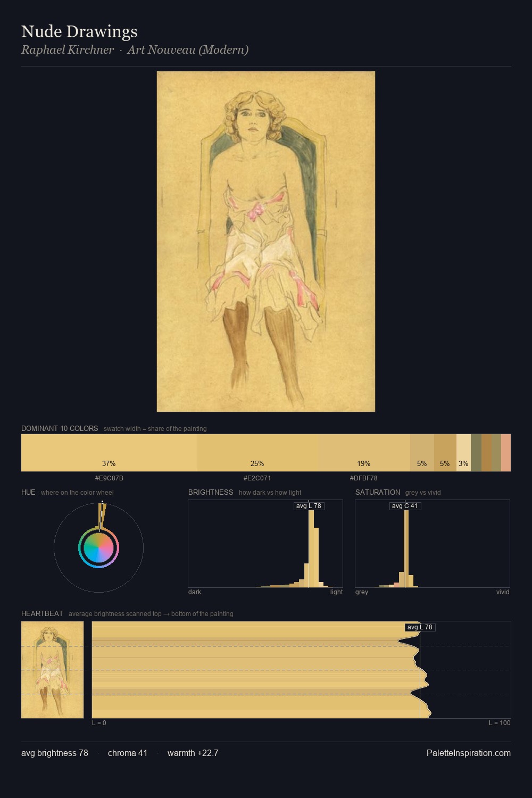The image size is (532, 798).
Task: Click the khaki swatch beside the salmon one
Action: pyautogui.click(x=496, y=453)
